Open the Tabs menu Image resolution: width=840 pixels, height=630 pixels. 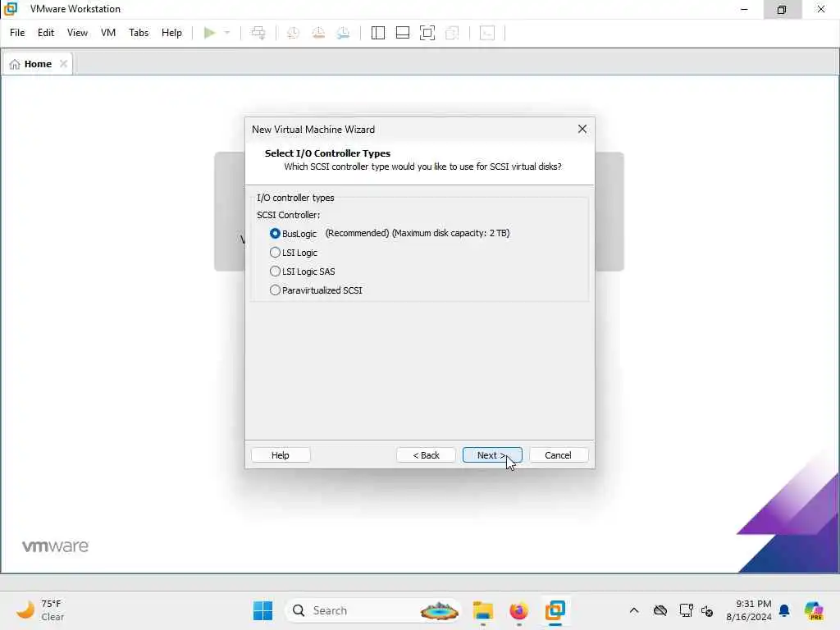point(139,33)
